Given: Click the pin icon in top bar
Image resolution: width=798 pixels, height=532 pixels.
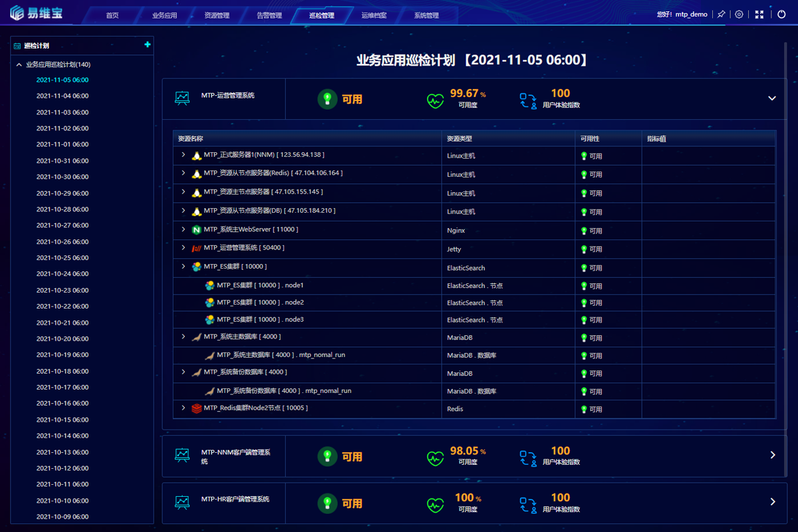Looking at the screenshot, I should 721,14.
